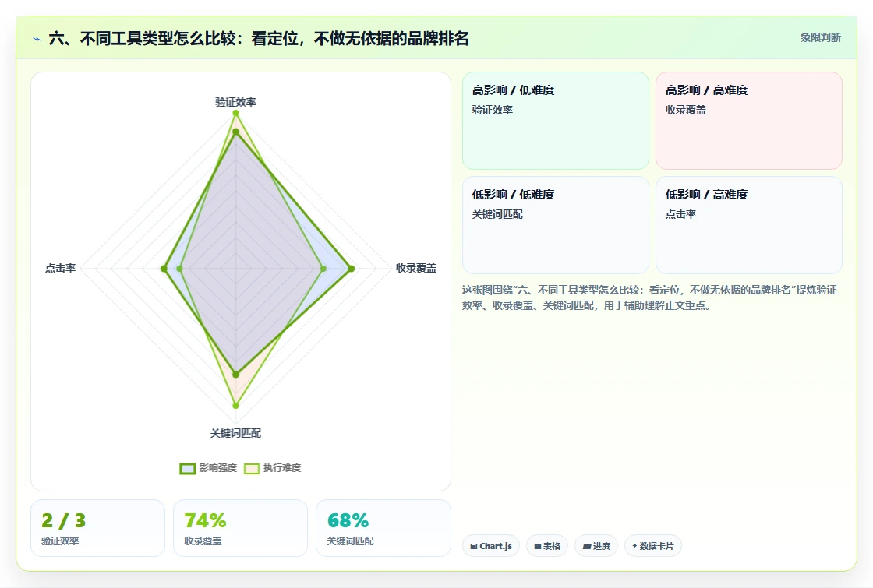This screenshot has height=588, width=873.
Task: Click the 点击率 radar axis label
Action: click(60, 268)
